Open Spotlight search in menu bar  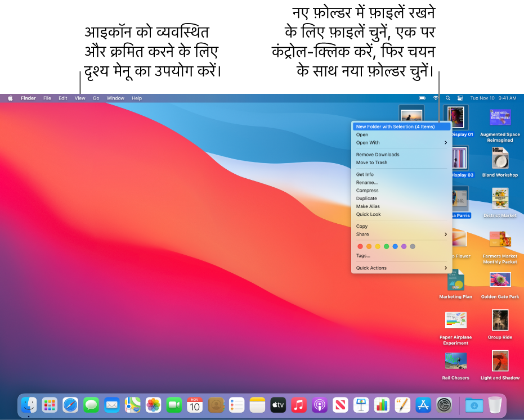pyautogui.click(x=448, y=98)
